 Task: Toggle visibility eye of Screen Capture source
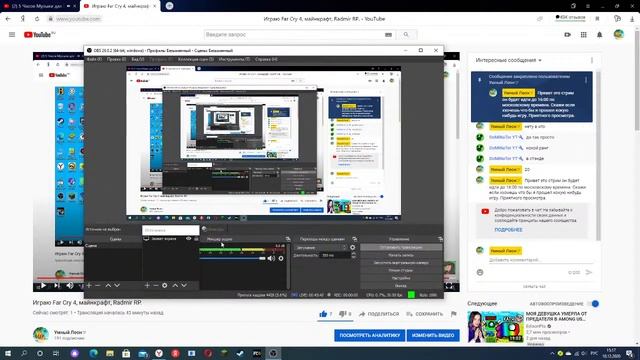coord(189,239)
